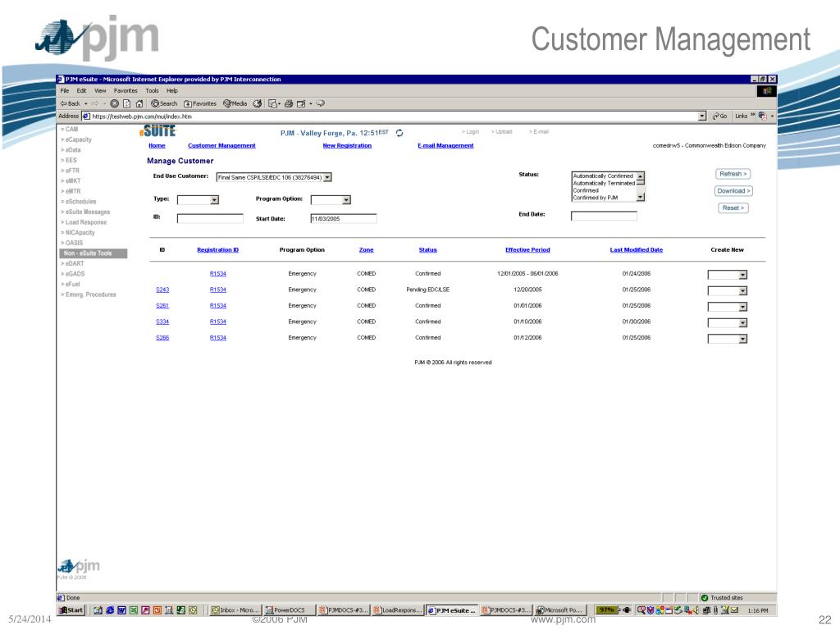Click the battery 97% indicator in tray
This screenshot has height=630, width=840.
click(606, 609)
